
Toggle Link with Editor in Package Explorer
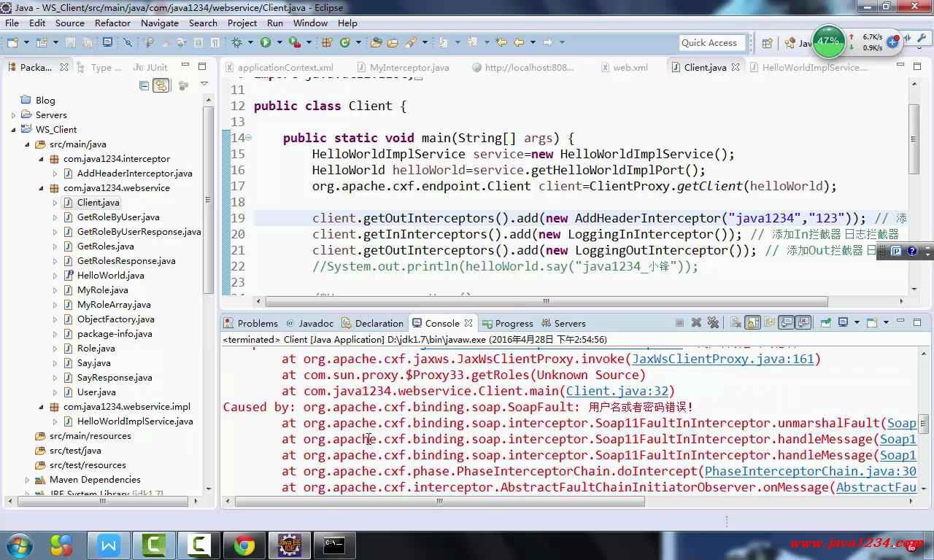click(161, 85)
